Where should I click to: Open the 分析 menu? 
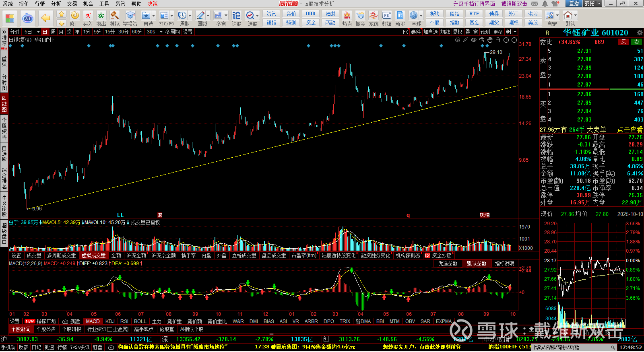56,4
